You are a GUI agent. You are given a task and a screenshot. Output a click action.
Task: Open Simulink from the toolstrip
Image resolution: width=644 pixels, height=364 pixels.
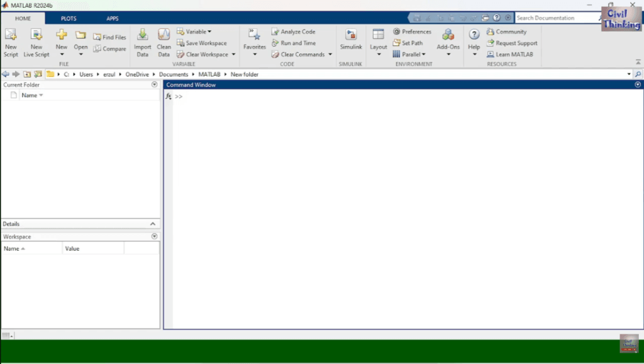351,39
